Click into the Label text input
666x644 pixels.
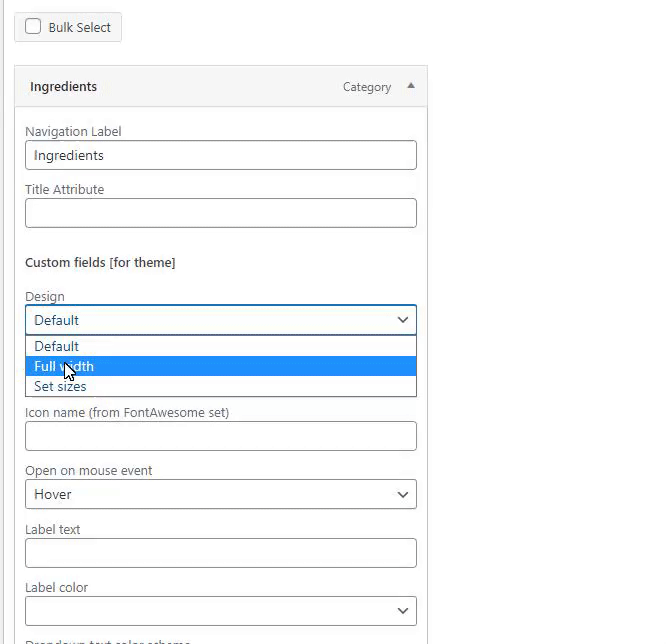pos(220,553)
